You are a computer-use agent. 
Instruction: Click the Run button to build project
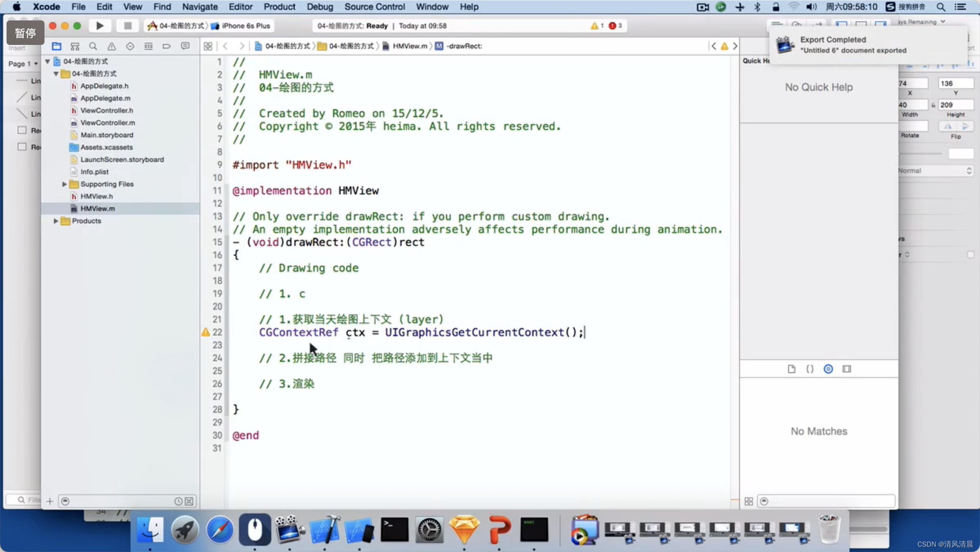click(99, 26)
